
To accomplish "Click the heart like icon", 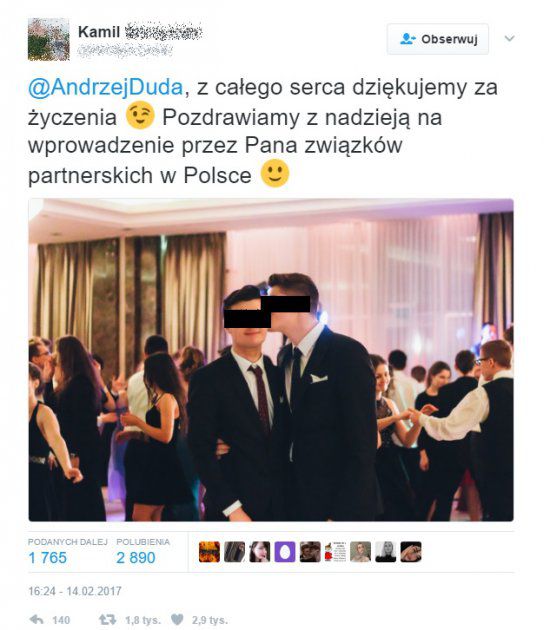I will coord(177,620).
